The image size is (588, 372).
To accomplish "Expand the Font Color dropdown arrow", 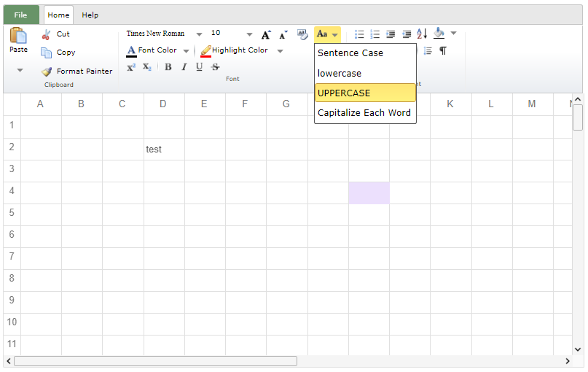I will [x=186, y=51].
